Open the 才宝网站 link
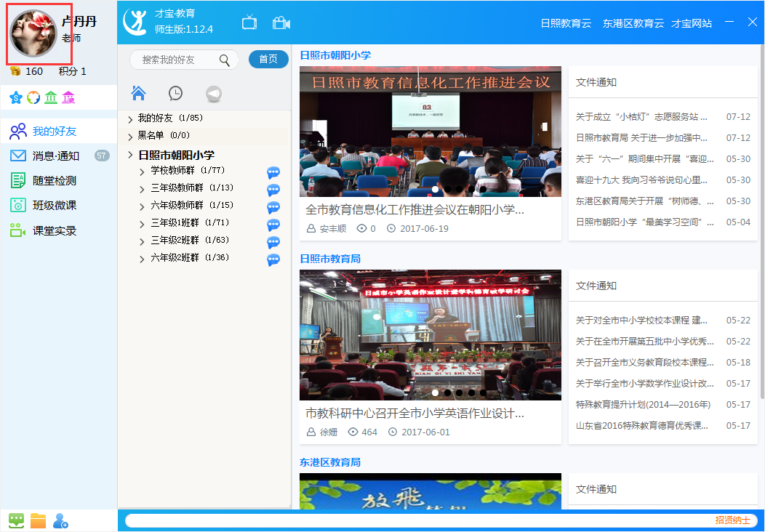 (x=692, y=23)
